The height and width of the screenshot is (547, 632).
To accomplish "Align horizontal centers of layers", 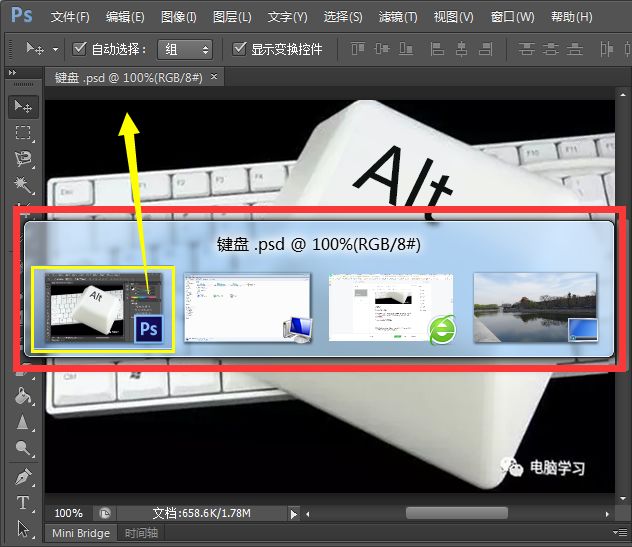I will coord(461,49).
